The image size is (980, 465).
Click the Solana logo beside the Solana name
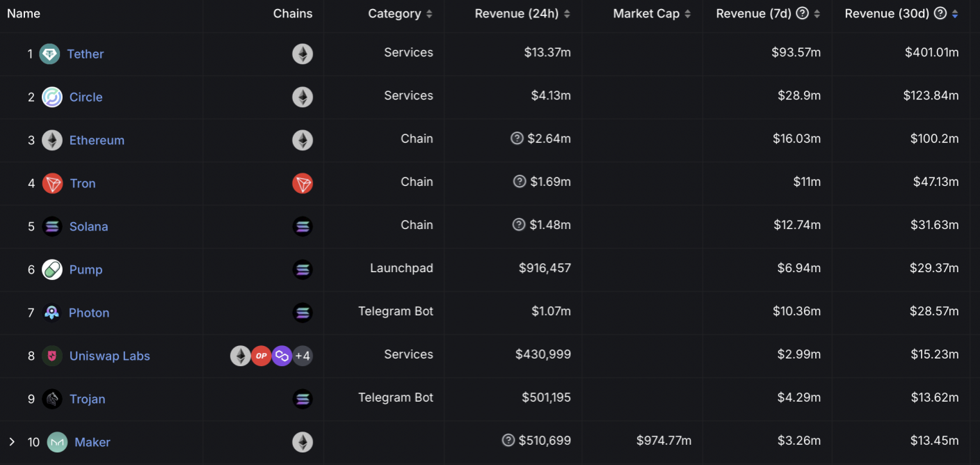coord(52,226)
